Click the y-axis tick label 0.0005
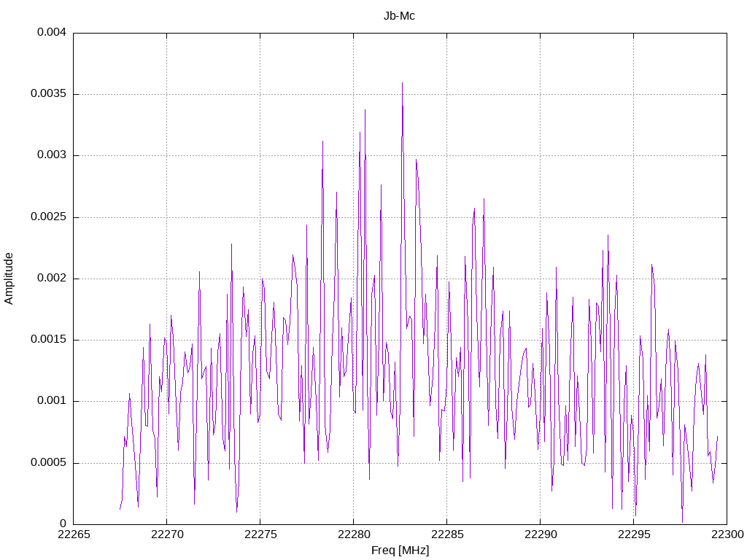 pyautogui.click(x=49, y=462)
